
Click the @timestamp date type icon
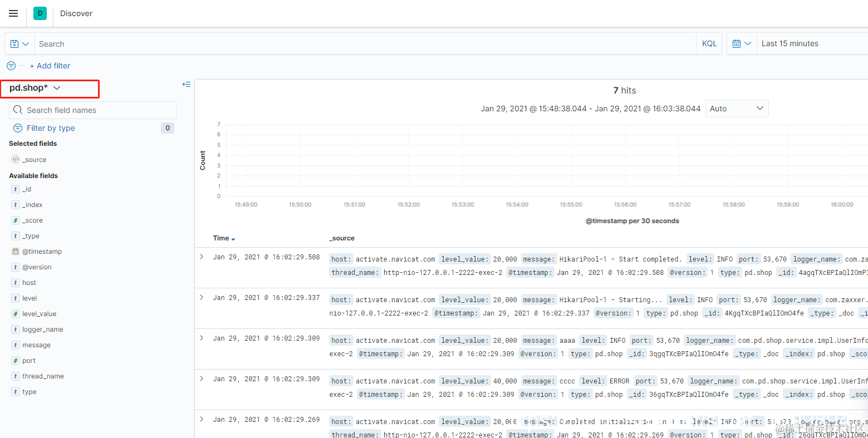click(x=16, y=252)
